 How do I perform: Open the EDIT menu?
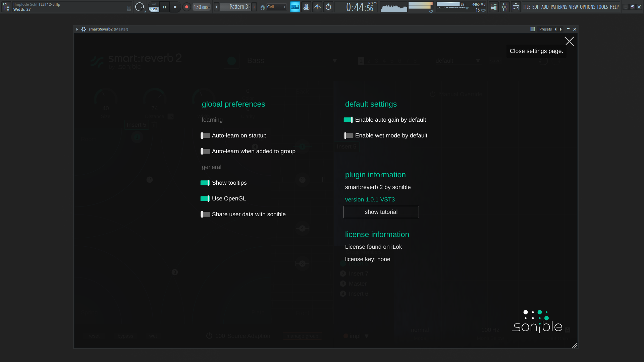[536, 7]
